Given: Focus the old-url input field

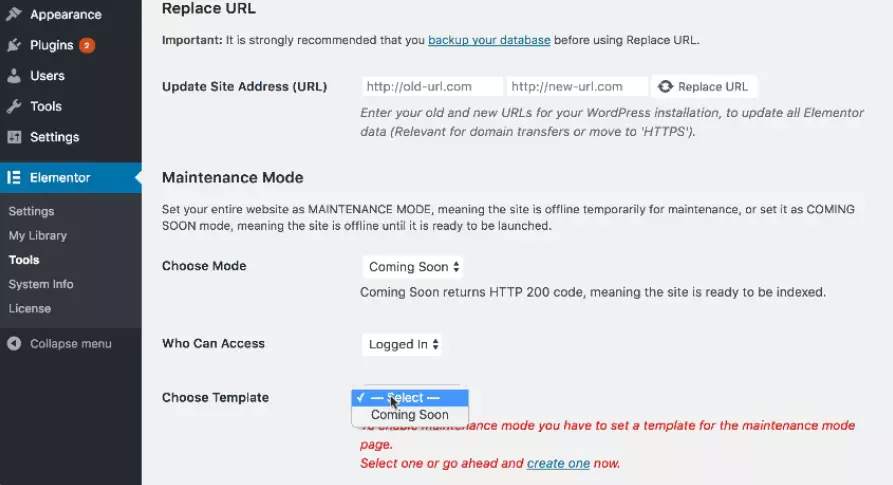Looking at the screenshot, I should (431, 87).
